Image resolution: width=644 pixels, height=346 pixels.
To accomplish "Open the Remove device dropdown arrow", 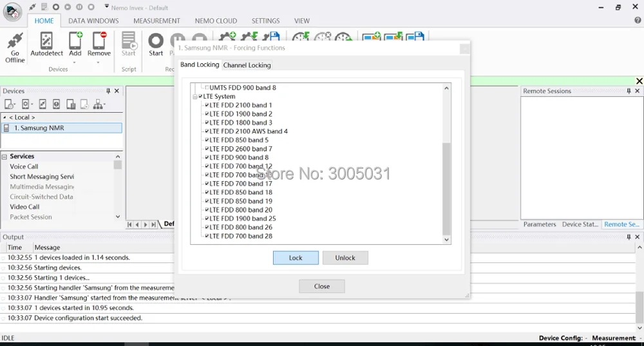I will click(99, 62).
